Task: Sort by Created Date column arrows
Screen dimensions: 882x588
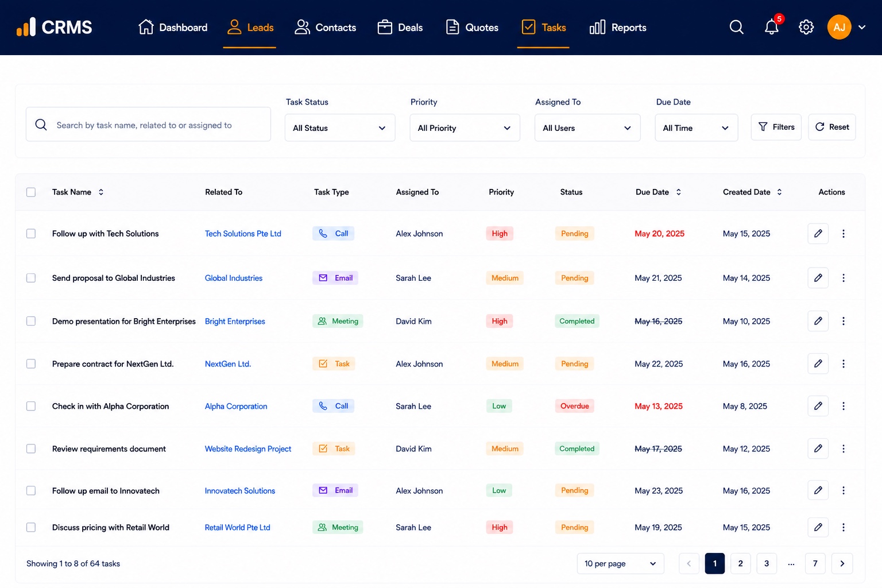Action: click(779, 192)
